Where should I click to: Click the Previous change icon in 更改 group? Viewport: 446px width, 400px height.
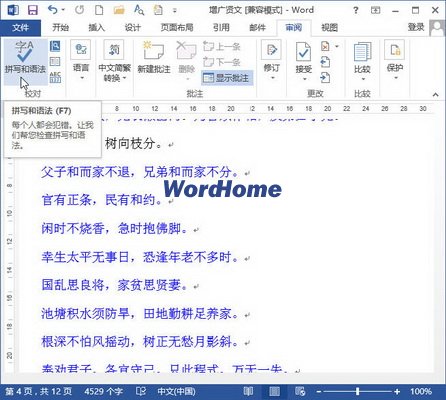coord(325,62)
